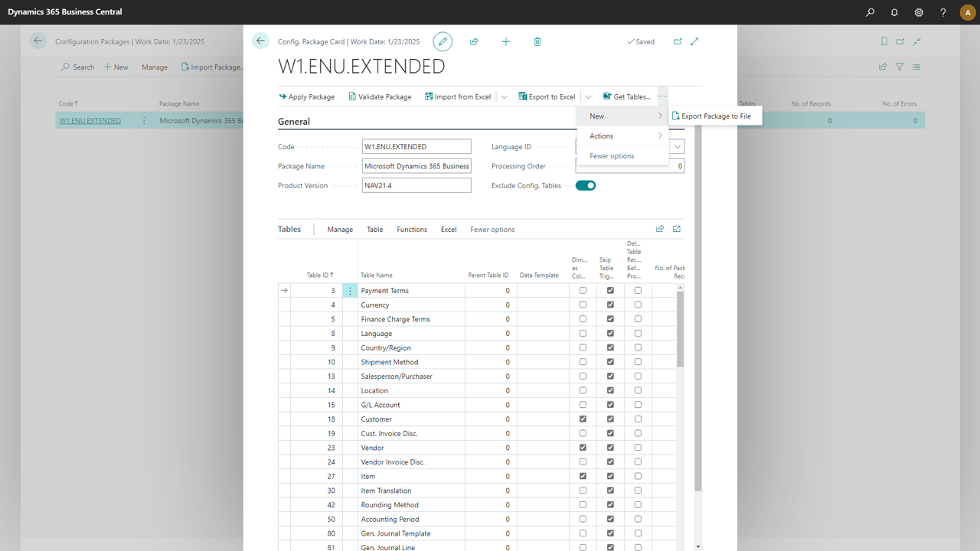Open Excel menu in Tables section
The width and height of the screenshot is (980, 551).
point(449,230)
